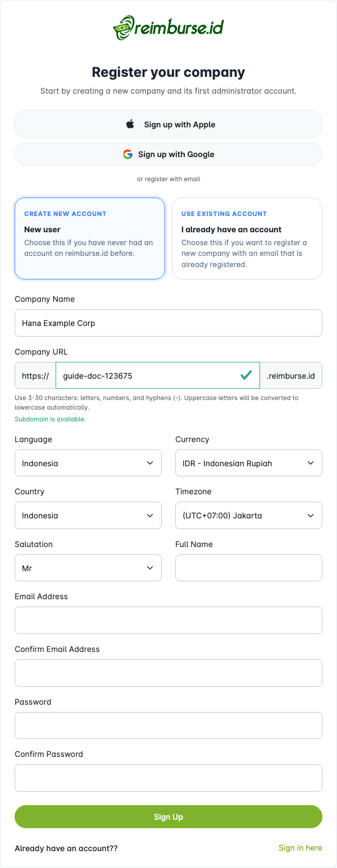Click Sign up with Google
Screen dimensions: 337x868
point(168,154)
